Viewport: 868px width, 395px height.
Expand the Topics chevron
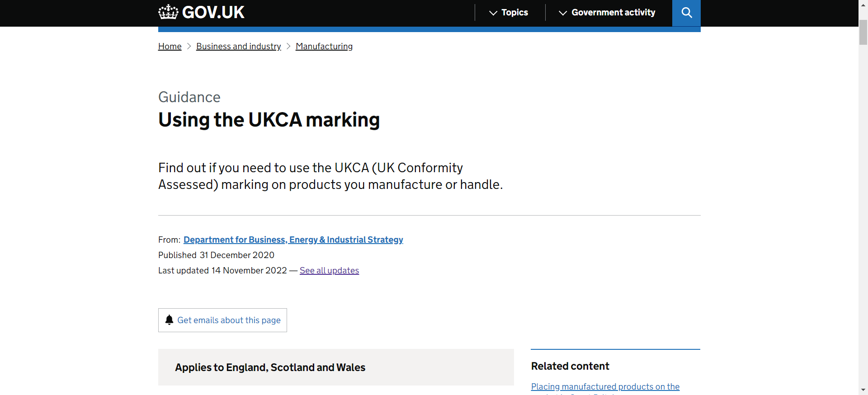point(493,13)
